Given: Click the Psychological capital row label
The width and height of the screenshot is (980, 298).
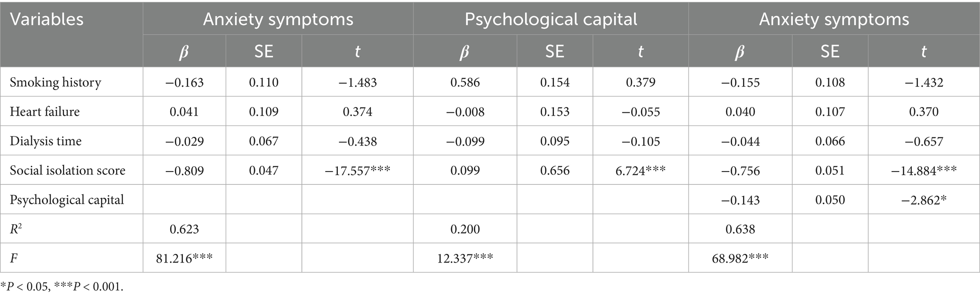Looking at the screenshot, I should [x=67, y=200].
